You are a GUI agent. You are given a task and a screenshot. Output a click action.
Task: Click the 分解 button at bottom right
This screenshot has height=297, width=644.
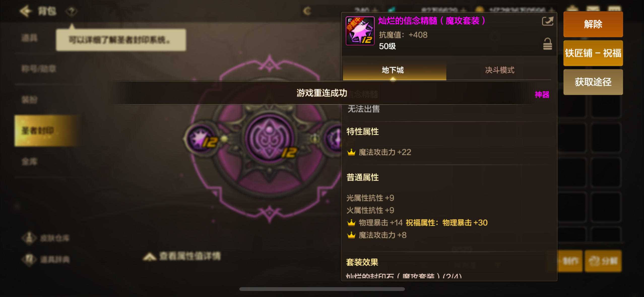(603, 261)
